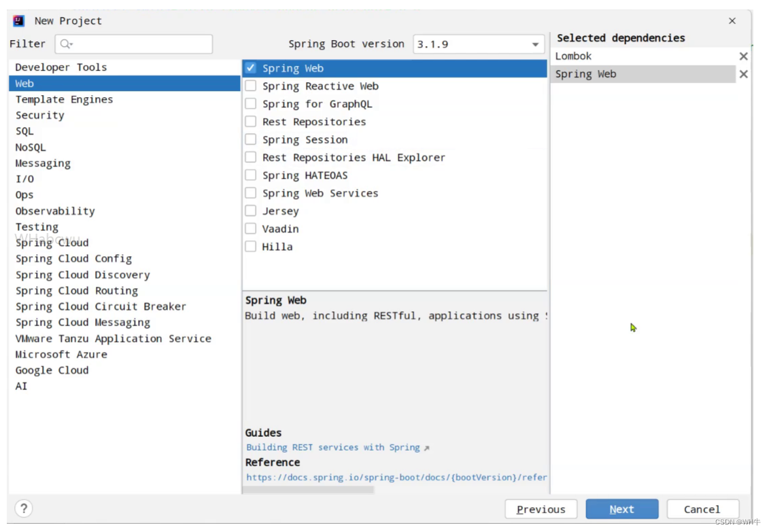
Task: Open the Messaging category
Action: pyautogui.click(x=124, y=163)
